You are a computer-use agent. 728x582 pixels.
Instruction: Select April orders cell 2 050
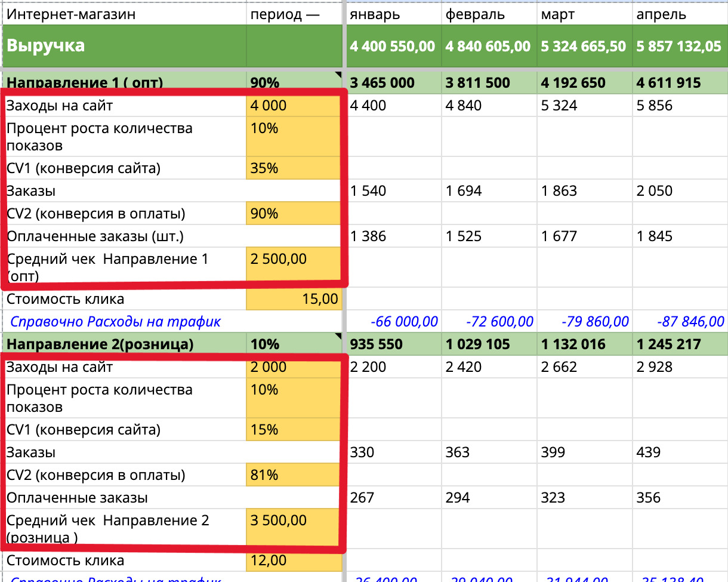679,191
